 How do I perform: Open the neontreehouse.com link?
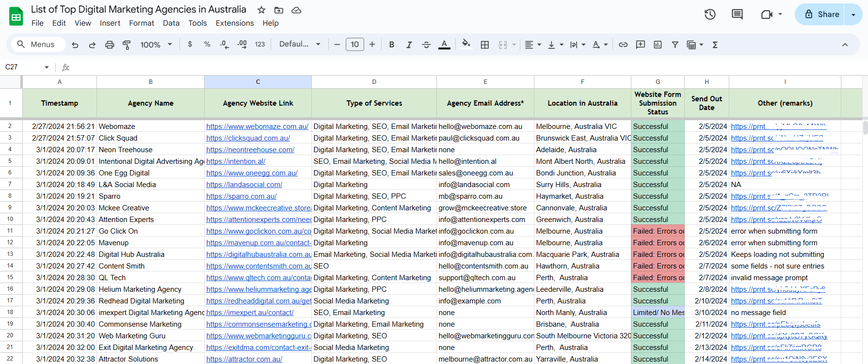[250, 150]
